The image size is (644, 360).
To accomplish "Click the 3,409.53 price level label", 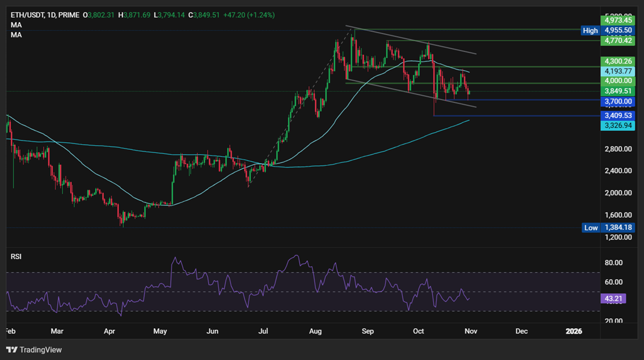I will click(617, 115).
